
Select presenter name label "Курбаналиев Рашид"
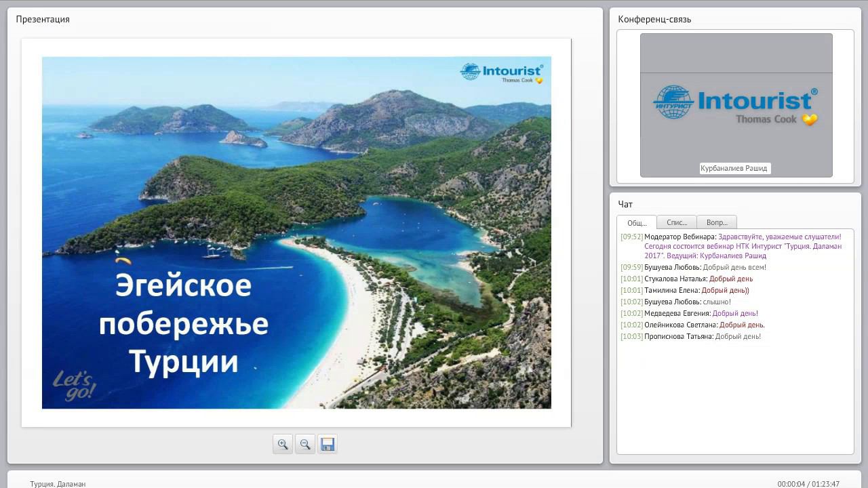(735, 168)
